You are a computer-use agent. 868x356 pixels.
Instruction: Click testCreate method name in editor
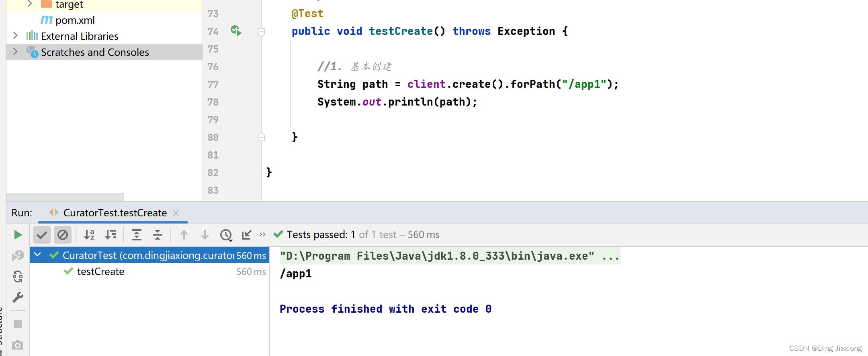click(x=401, y=31)
